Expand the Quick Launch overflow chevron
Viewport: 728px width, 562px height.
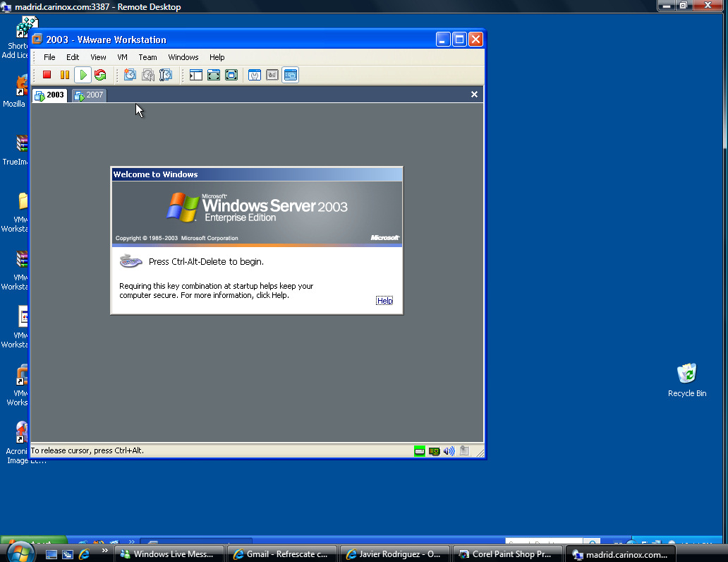[x=105, y=551]
